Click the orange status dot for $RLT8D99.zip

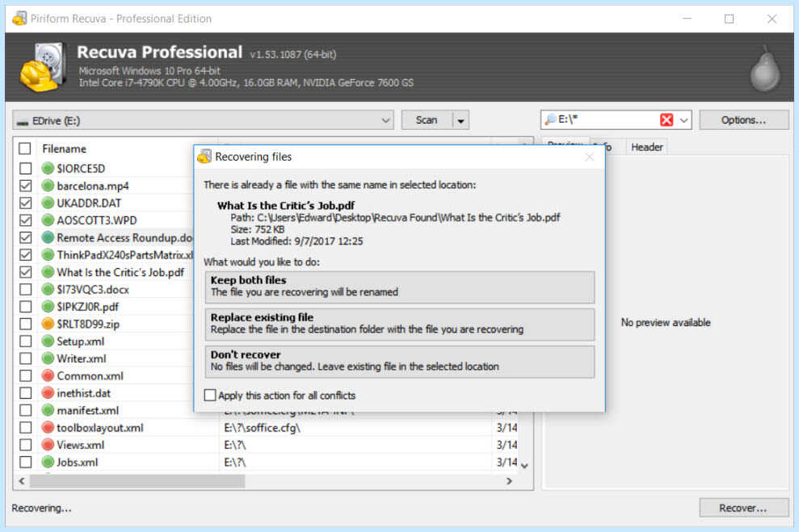point(48,324)
